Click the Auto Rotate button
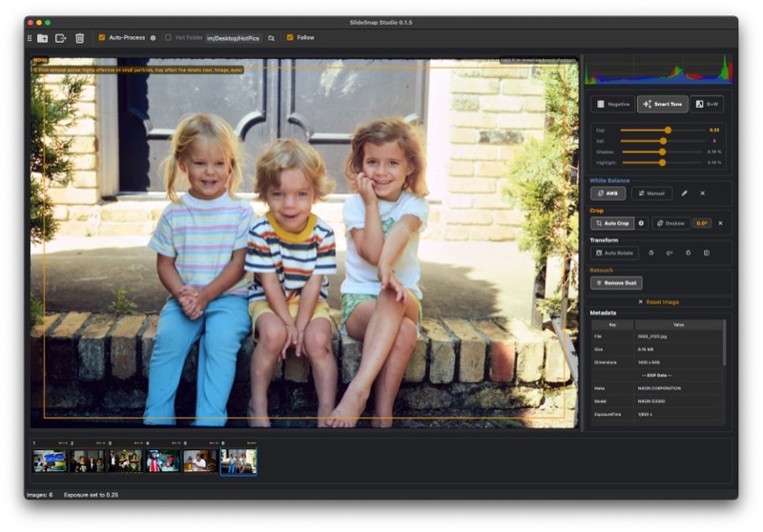 pyautogui.click(x=615, y=253)
